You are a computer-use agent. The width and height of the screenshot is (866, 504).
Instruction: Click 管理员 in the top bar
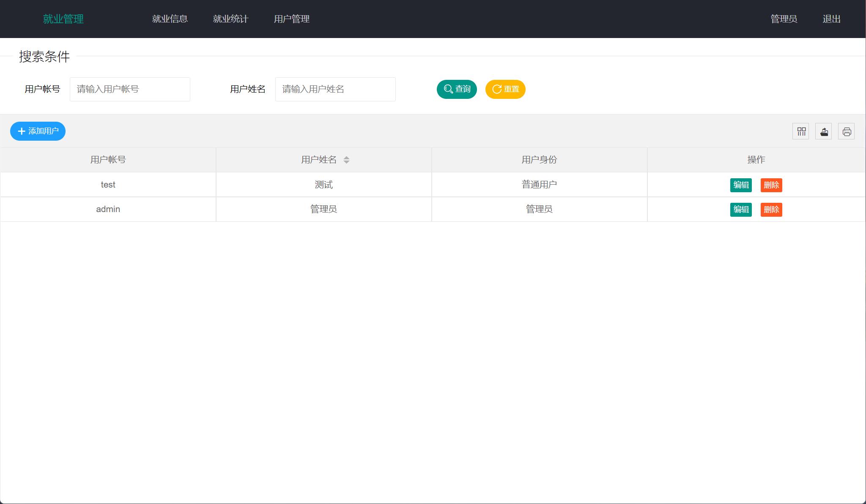783,19
